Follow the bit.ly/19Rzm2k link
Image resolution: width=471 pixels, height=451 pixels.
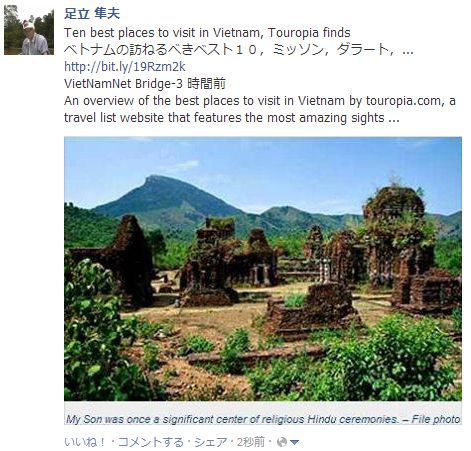tap(125, 67)
